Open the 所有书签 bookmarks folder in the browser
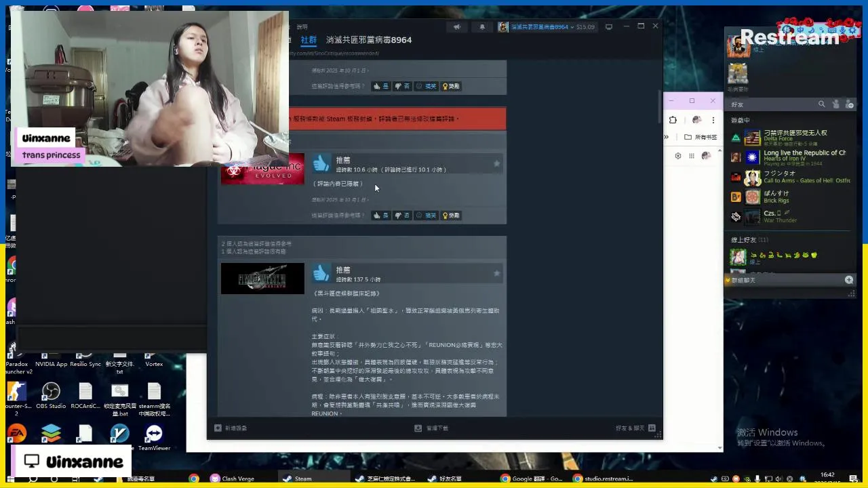Viewport: 868px width, 488px height. (x=701, y=137)
